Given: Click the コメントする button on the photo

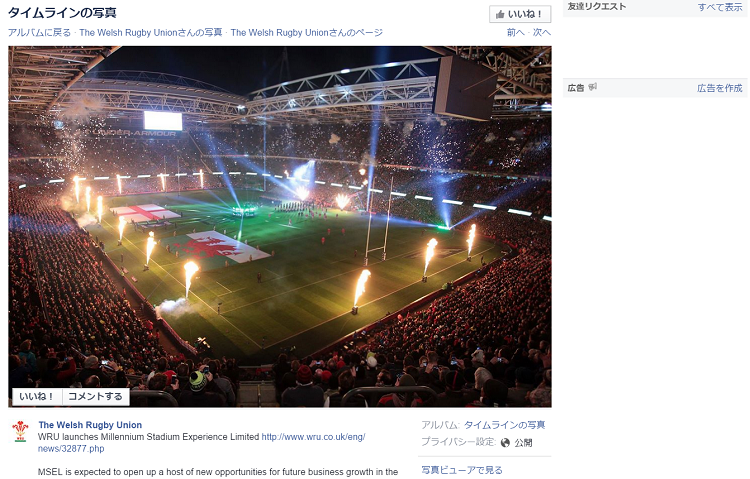Looking at the screenshot, I should (95, 396).
